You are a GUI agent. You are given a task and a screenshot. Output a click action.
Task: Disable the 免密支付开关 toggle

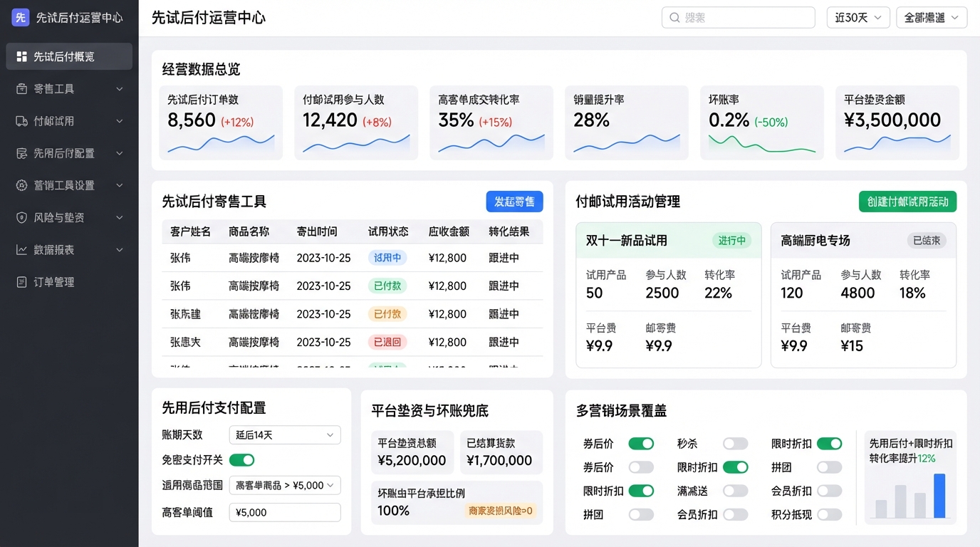[241, 460]
